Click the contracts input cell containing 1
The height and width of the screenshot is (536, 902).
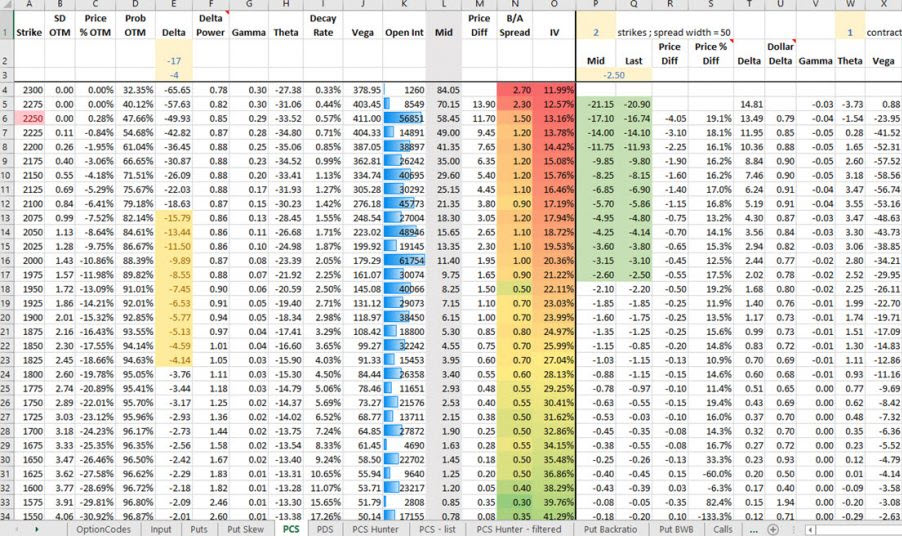(x=850, y=25)
